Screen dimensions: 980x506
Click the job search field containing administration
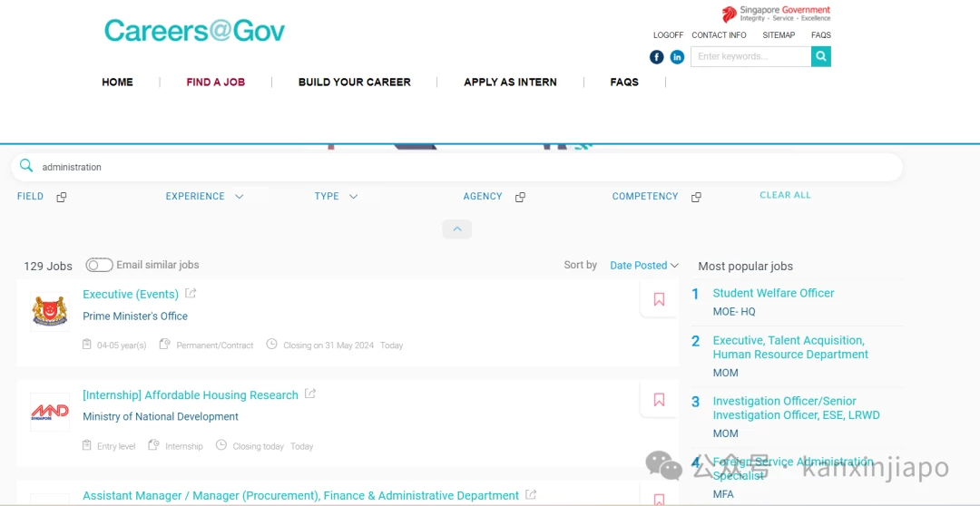tap(456, 167)
